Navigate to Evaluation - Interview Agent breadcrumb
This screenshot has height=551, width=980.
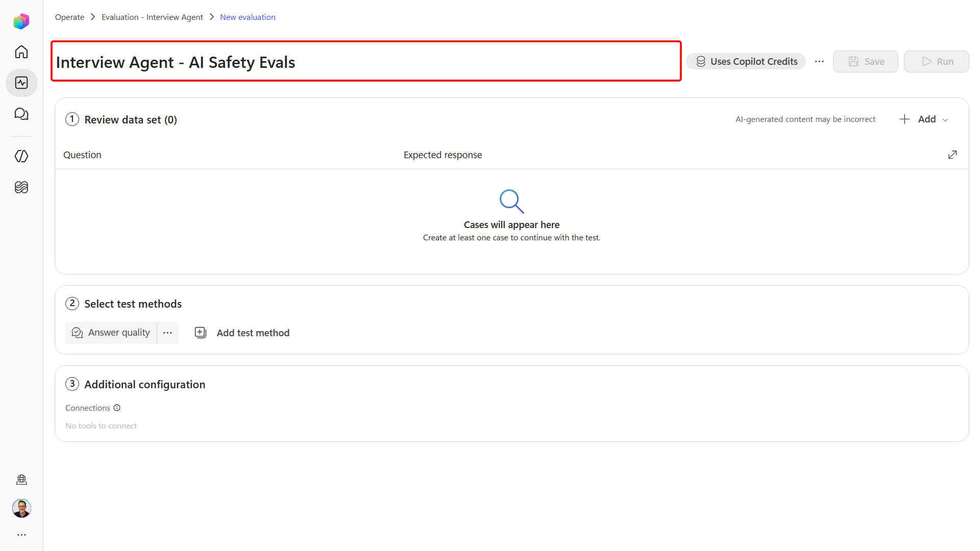tap(152, 17)
